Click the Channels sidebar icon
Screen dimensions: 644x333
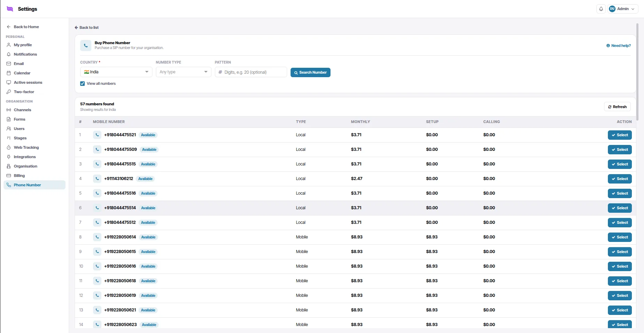[9, 110]
